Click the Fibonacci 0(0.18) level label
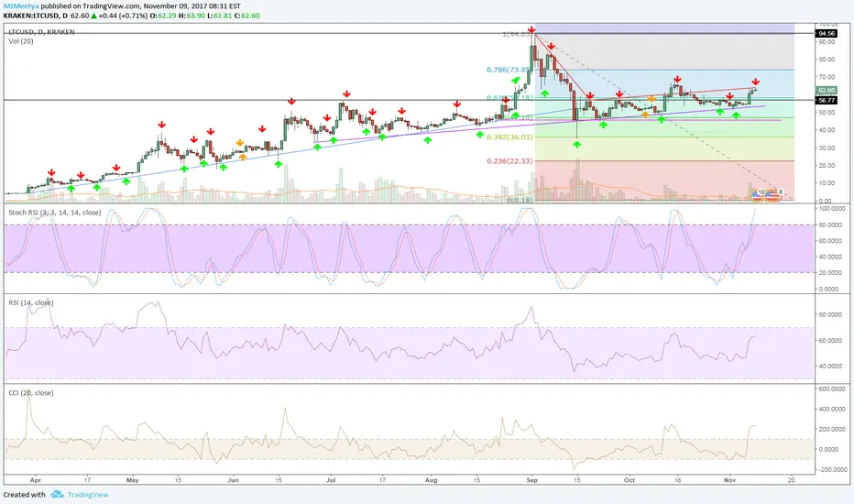 [x=520, y=201]
